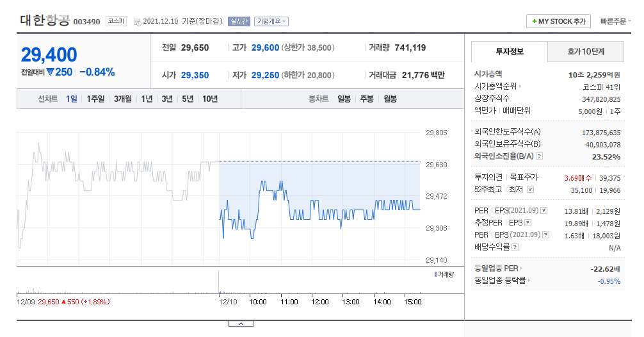Select the 주봉 candle chart
This screenshot has width=644, height=337.
(367, 99)
